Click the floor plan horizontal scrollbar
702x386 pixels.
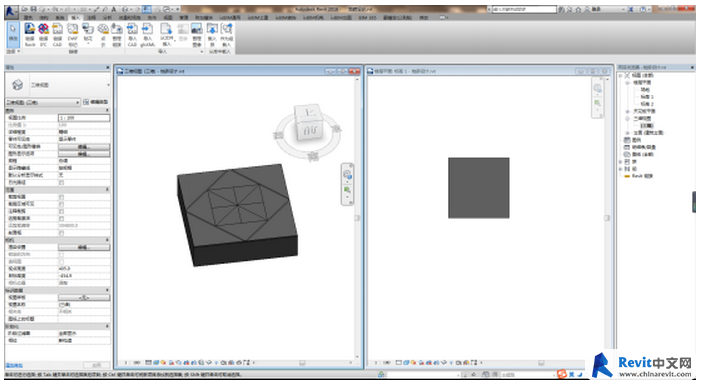(541, 363)
